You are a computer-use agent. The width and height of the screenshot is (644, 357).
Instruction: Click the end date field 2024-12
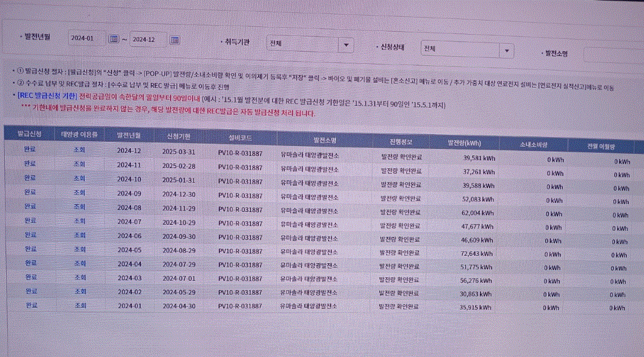coord(148,40)
